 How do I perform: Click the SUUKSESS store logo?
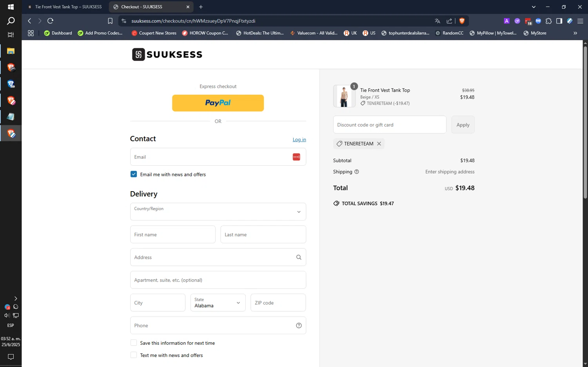[167, 54]
